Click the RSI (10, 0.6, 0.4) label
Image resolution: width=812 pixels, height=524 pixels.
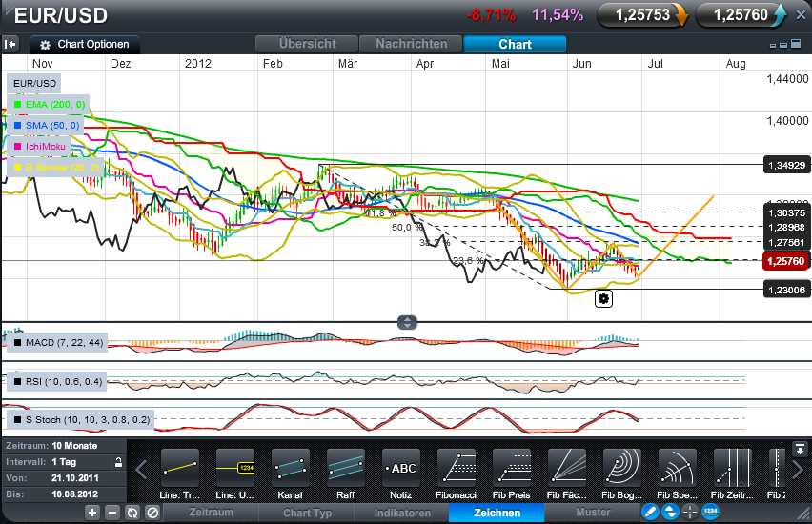57,382
